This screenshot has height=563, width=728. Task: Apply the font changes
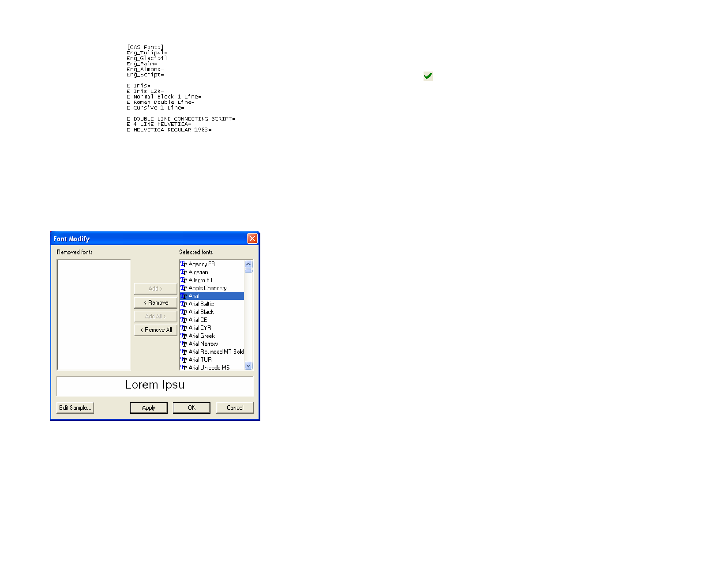pos(149,408)
